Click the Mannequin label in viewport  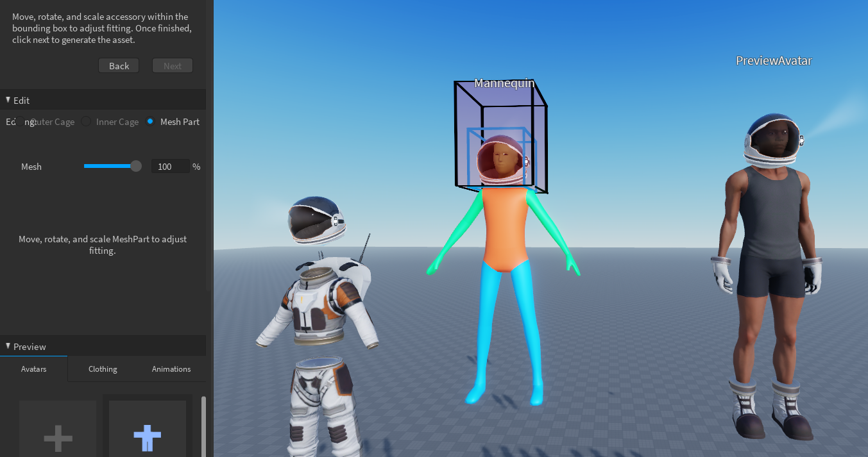(x=504, y=83)
